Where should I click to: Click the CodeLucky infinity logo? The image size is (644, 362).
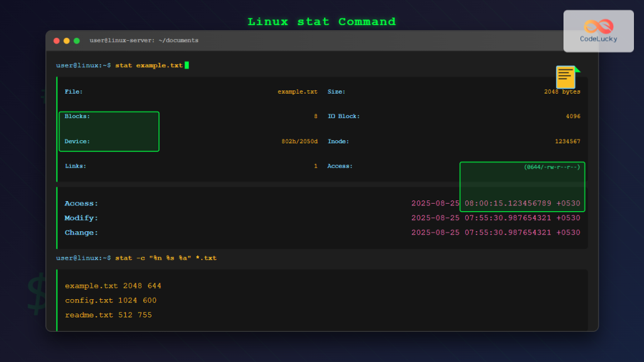598,26
